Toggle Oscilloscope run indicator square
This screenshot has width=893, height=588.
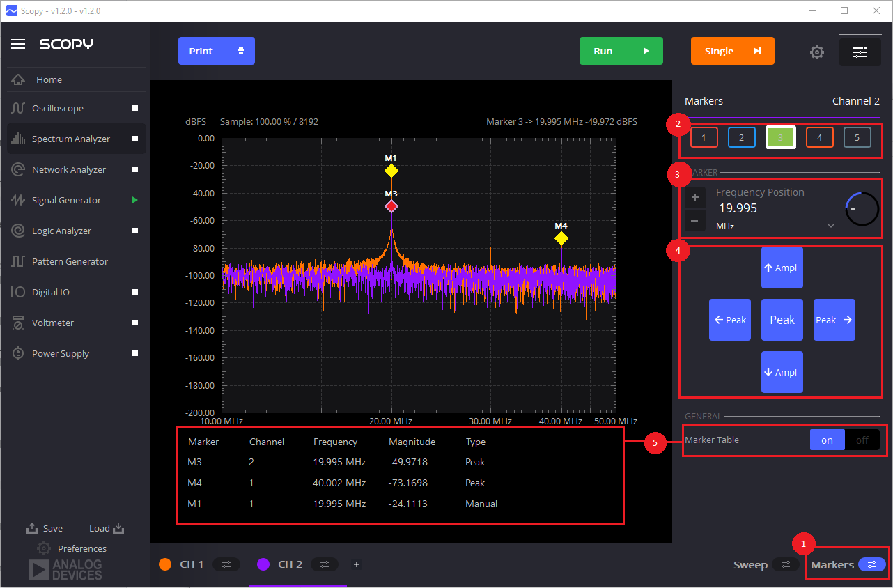click(x=135, y=108)
